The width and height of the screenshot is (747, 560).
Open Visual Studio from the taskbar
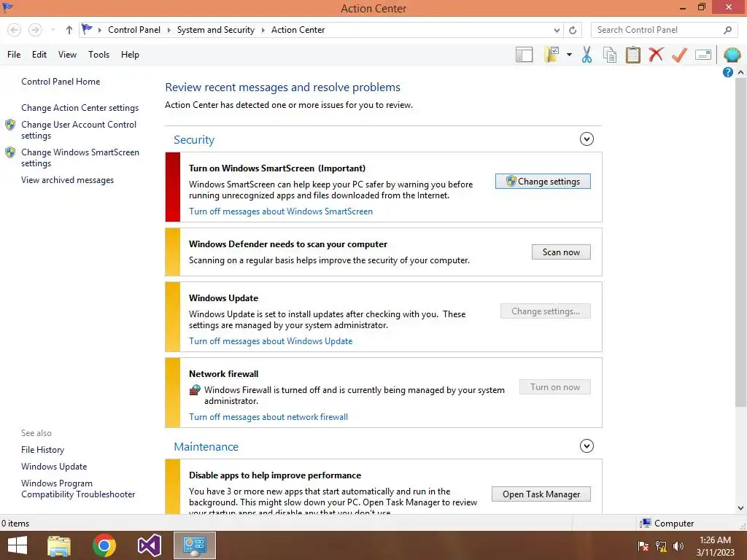[x=149, y=545]
